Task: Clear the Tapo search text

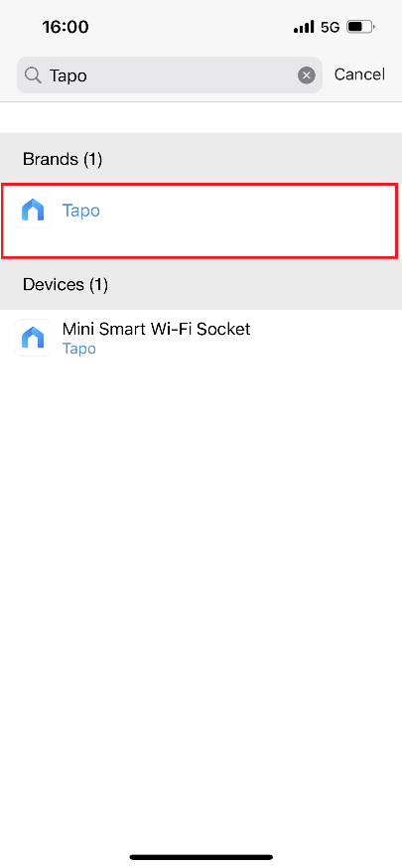Action: 307,75
